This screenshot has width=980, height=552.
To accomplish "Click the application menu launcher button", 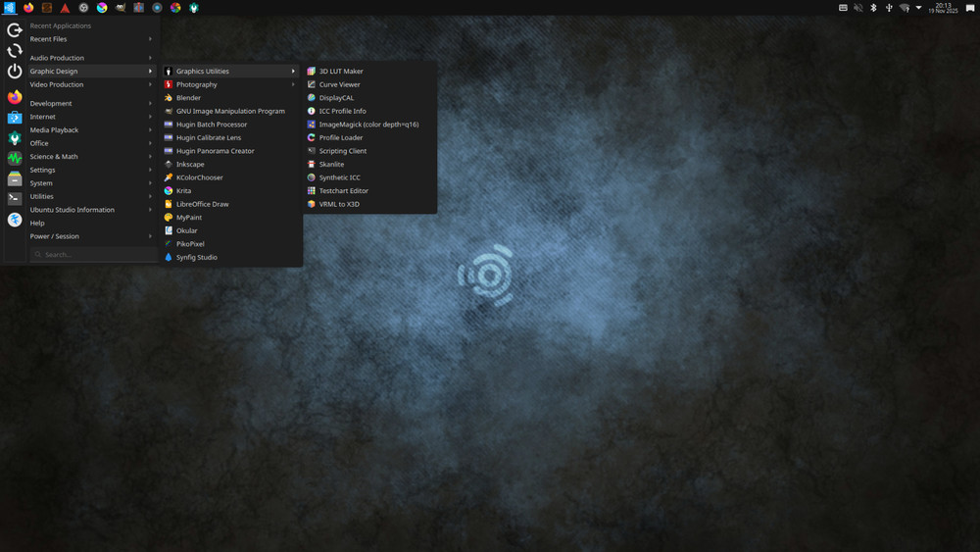I will pos(10,8).
